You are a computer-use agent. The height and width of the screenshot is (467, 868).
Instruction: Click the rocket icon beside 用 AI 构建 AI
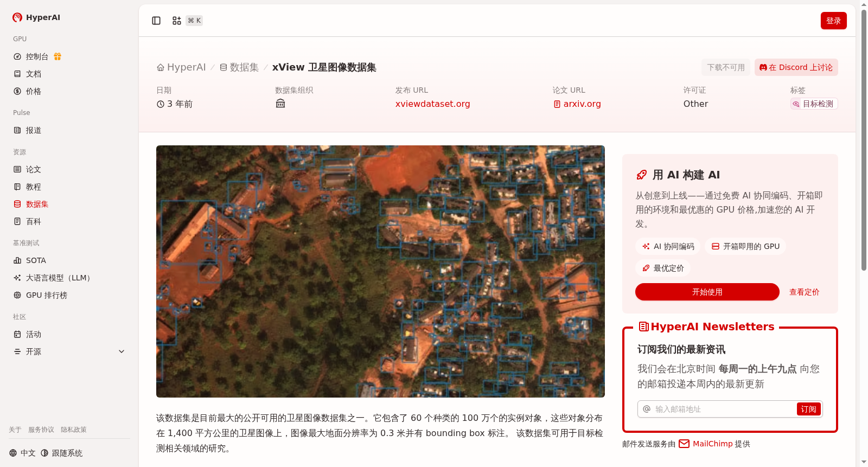tap(642, 175)
